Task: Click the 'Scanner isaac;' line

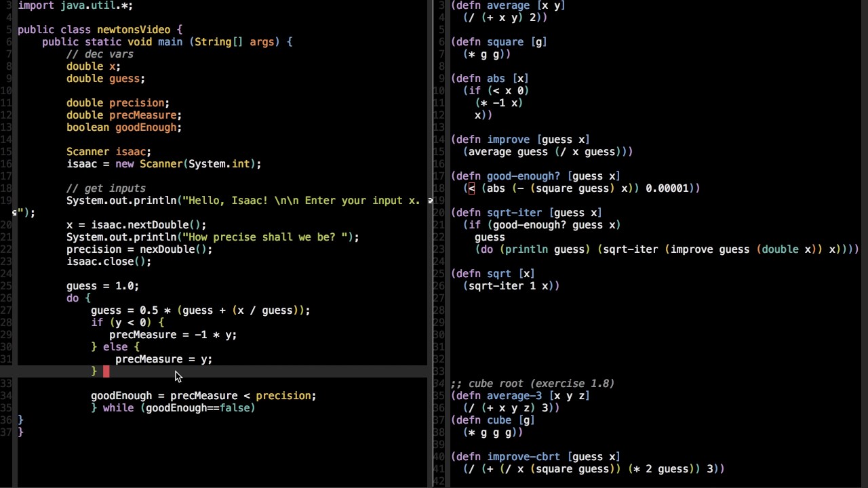Action: coord(108,152)
